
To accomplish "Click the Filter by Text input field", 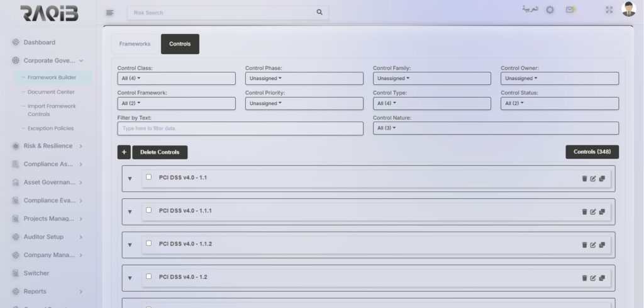I will pos(240,128).
